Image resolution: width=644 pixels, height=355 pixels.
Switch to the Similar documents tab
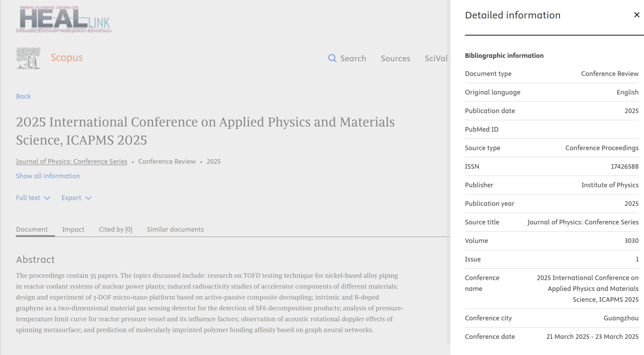pyautogui.click(x=175, y=229)
